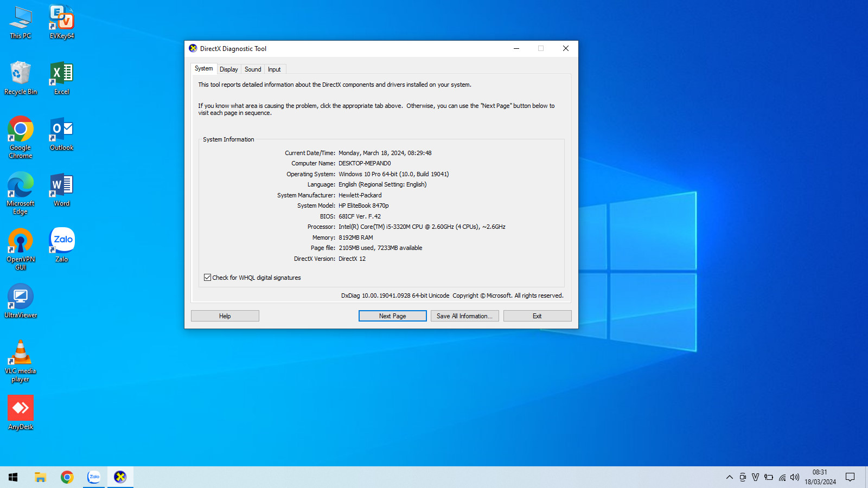Select the EVKey64 desktop shortcut
Viewport: 868px width, 488px height.
pyautogui.click(x=62, y=23)
